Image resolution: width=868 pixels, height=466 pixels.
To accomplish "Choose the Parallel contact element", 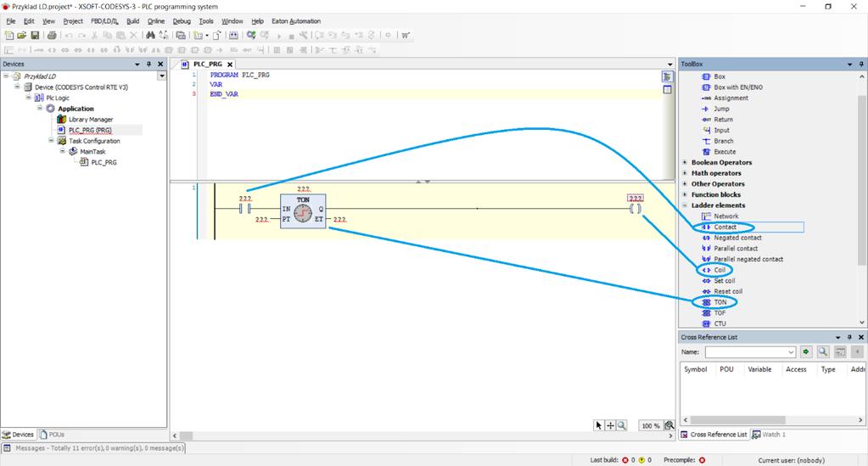I will 731,249.
